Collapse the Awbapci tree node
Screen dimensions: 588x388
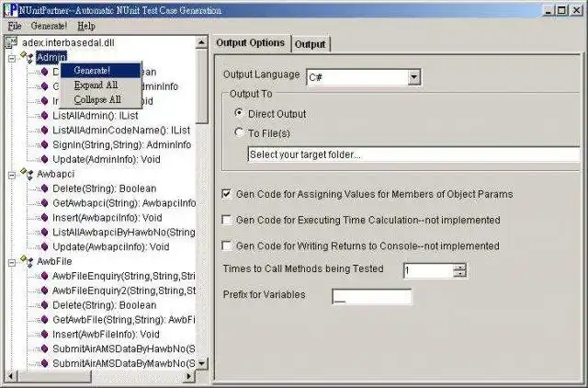(x=12, y=175)
